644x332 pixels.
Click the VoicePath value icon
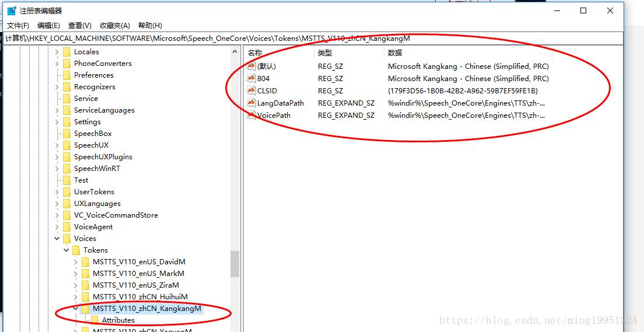click(x=251, y=116)
